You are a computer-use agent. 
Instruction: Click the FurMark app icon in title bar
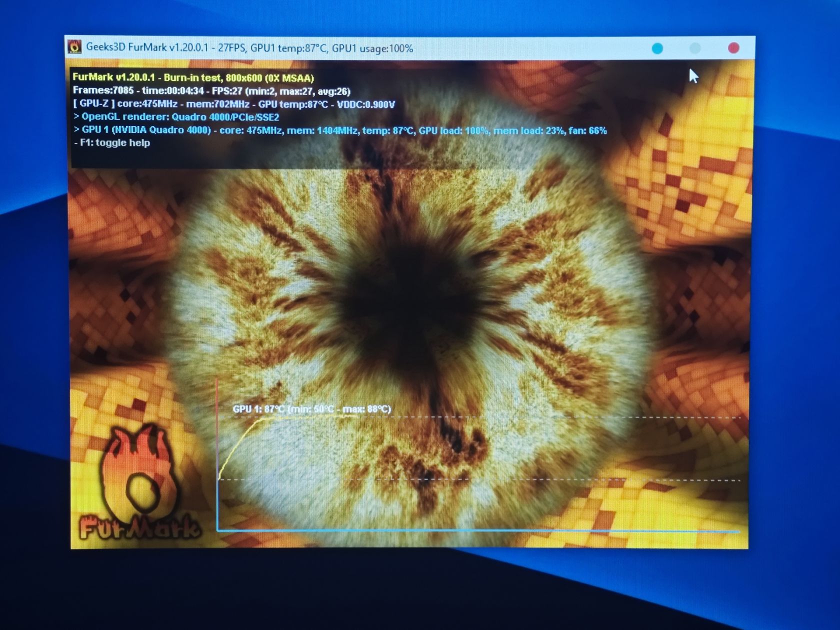pyautogui.click(x=74, y=47)
